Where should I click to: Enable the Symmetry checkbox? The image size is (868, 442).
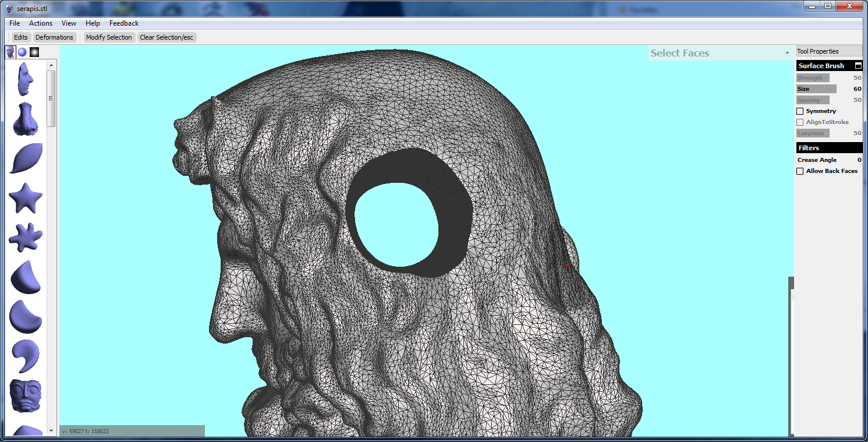(x=800, y=111)
